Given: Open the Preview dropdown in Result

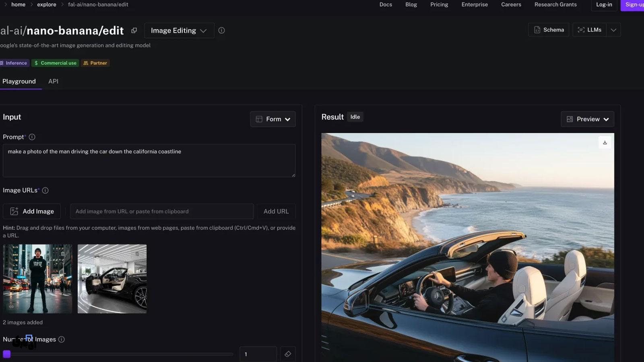Looking at the screenshot, I should (587, 119).
